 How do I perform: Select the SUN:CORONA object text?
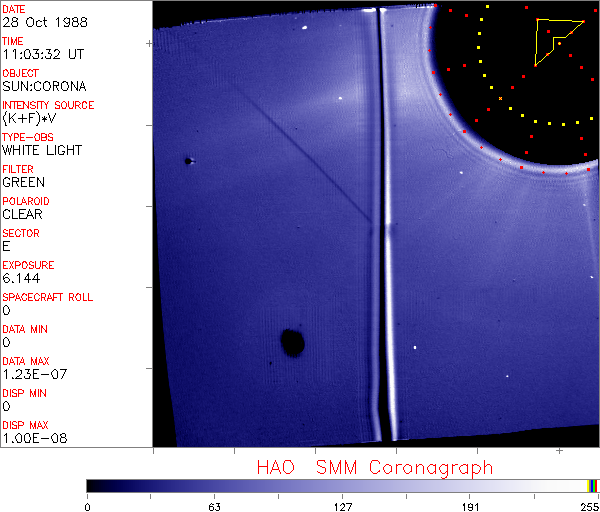(44, 86)
